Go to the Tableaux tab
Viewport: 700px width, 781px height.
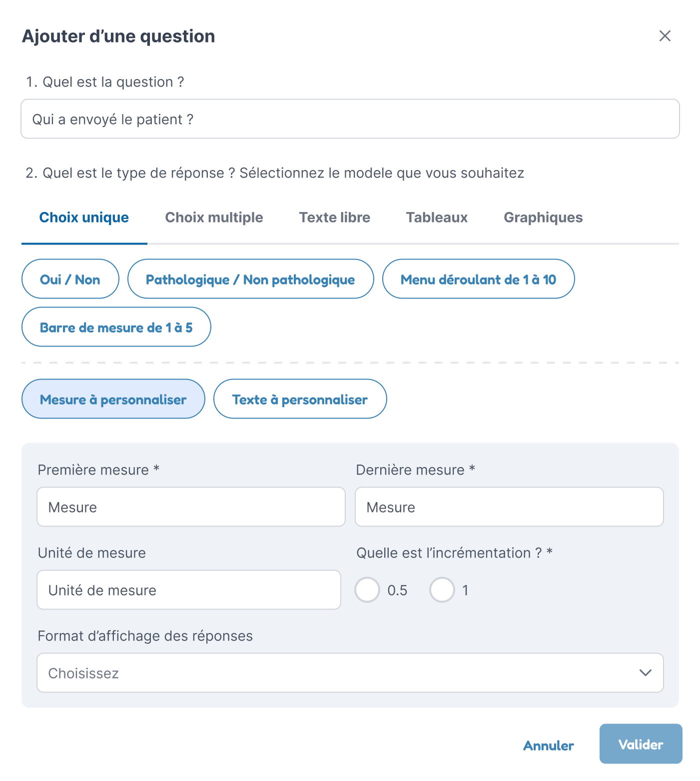437,217
